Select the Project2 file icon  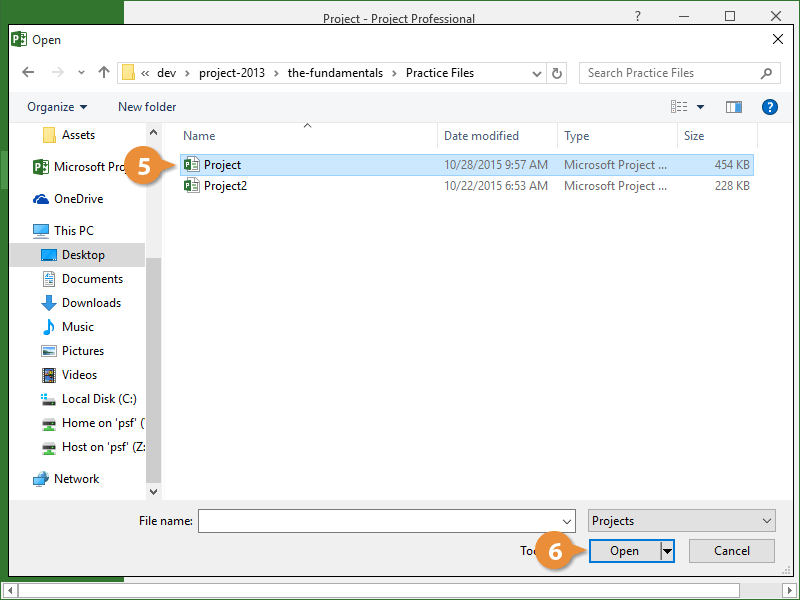(x=192, y=186)
